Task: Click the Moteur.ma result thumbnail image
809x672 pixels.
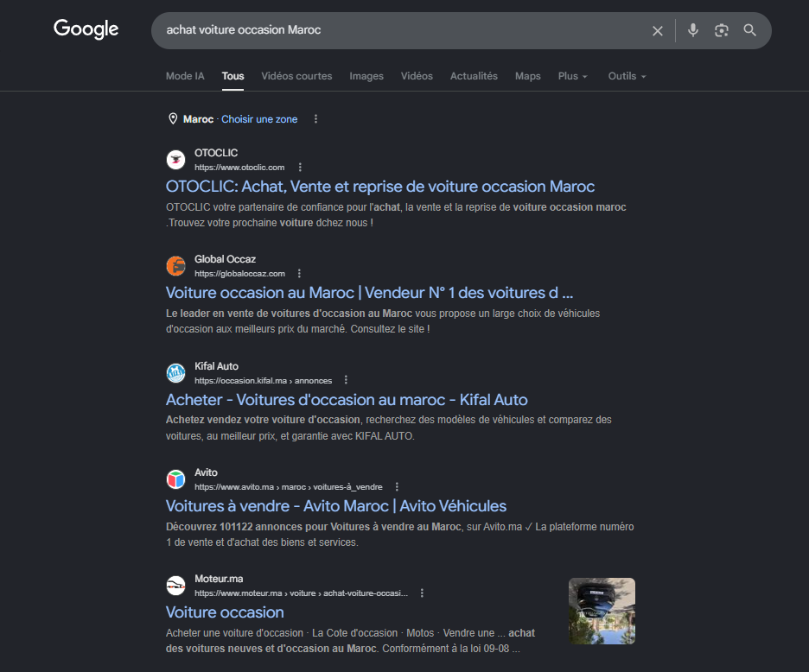Action: 602,611
